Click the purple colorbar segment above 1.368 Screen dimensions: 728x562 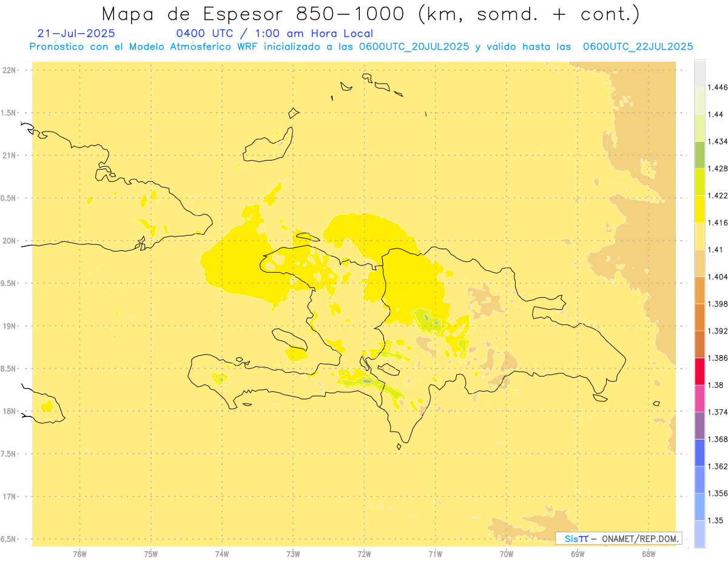699,426
